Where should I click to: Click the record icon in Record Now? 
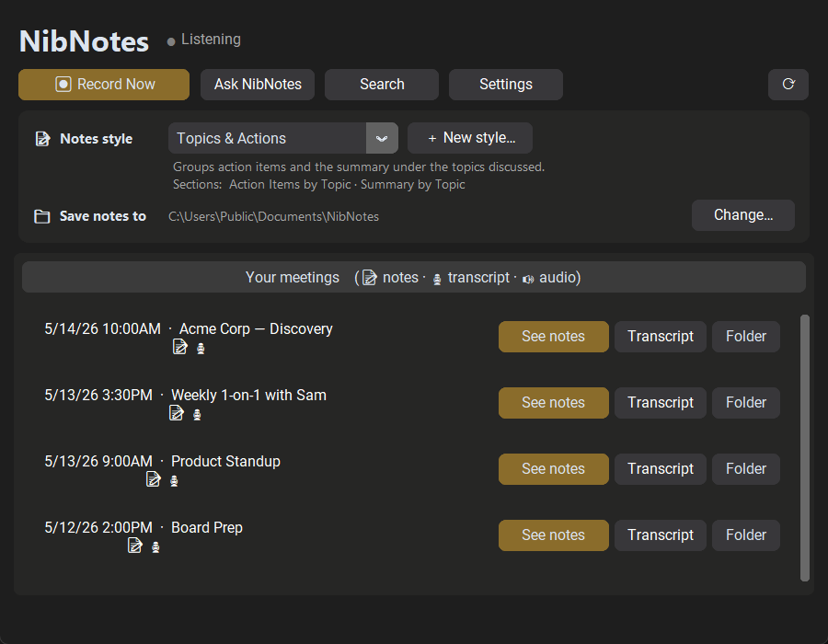63,85
